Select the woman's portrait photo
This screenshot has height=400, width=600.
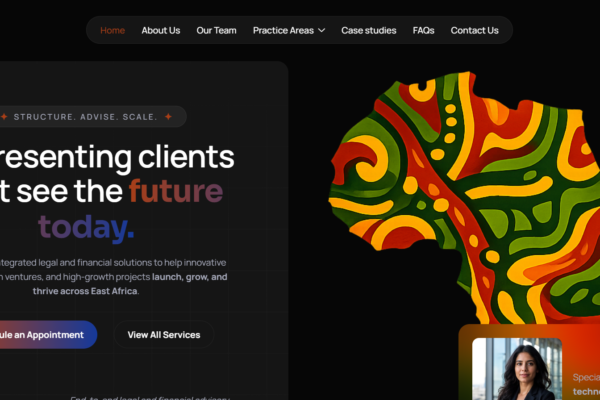point(517,369)
